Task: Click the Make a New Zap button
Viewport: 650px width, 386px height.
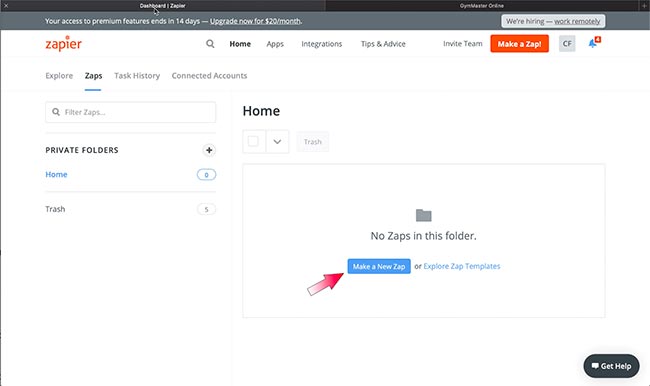Action: (379, 266)
